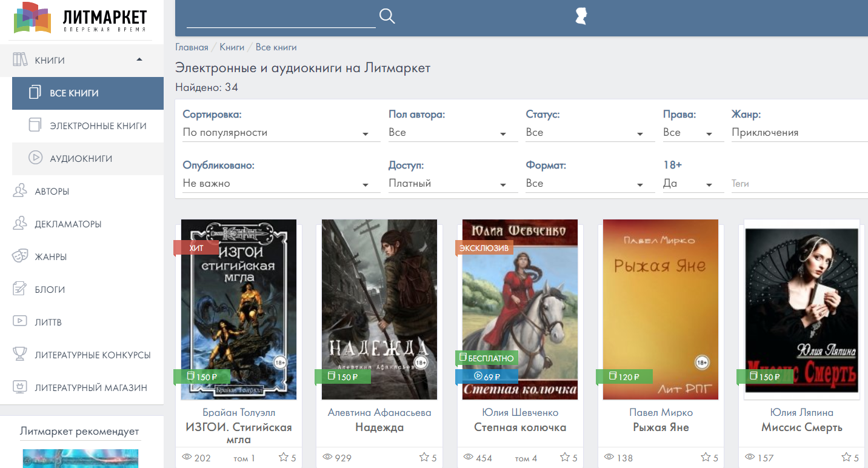Open the Права dropdown
Image resolution: width=868 pixels, height=468 pixels.
click(693, 133)
